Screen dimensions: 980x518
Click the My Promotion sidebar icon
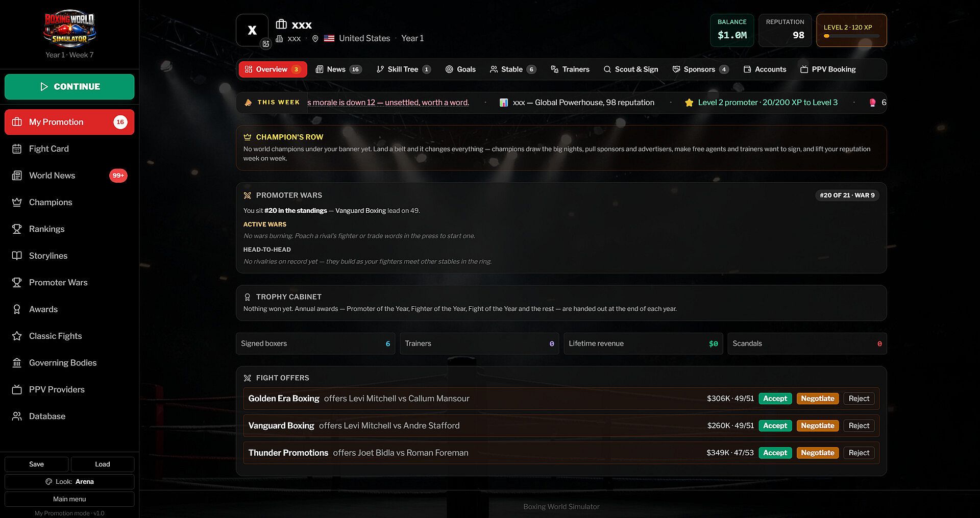tap(17, 122)
